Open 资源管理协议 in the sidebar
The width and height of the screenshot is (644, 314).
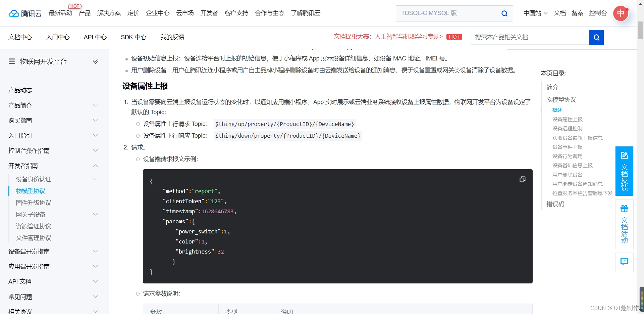(x=34, y=226)
